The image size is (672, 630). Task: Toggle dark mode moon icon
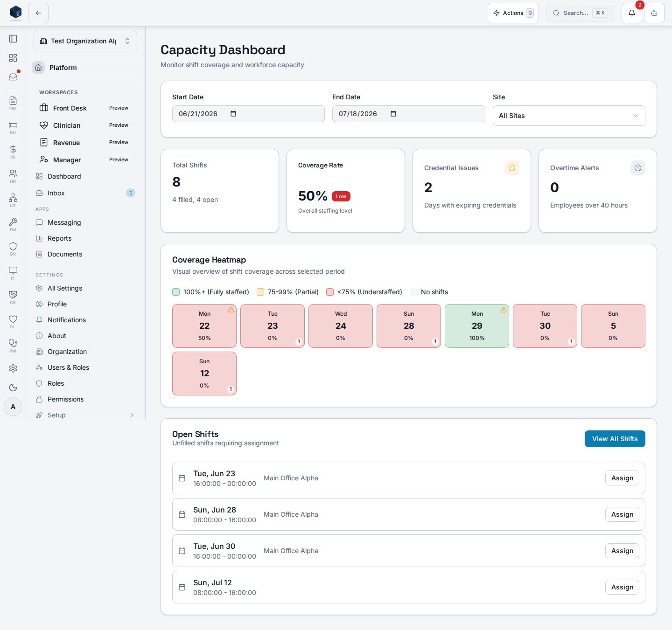pos(13,388)
